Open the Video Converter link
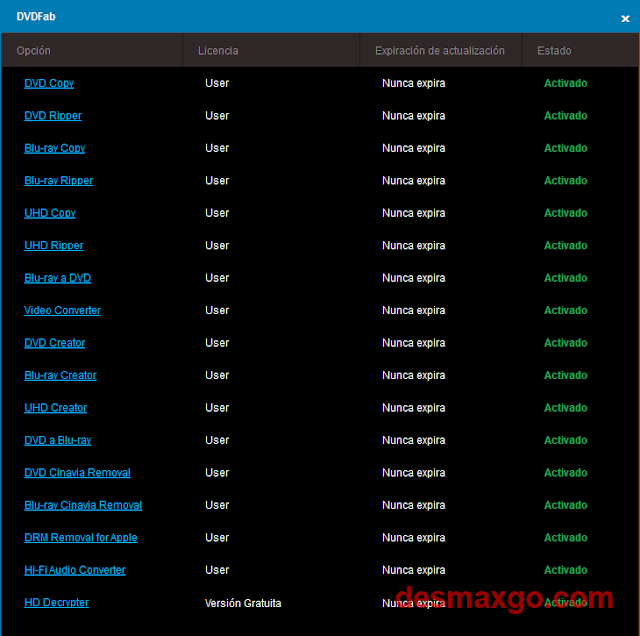 tap(62, 311)
